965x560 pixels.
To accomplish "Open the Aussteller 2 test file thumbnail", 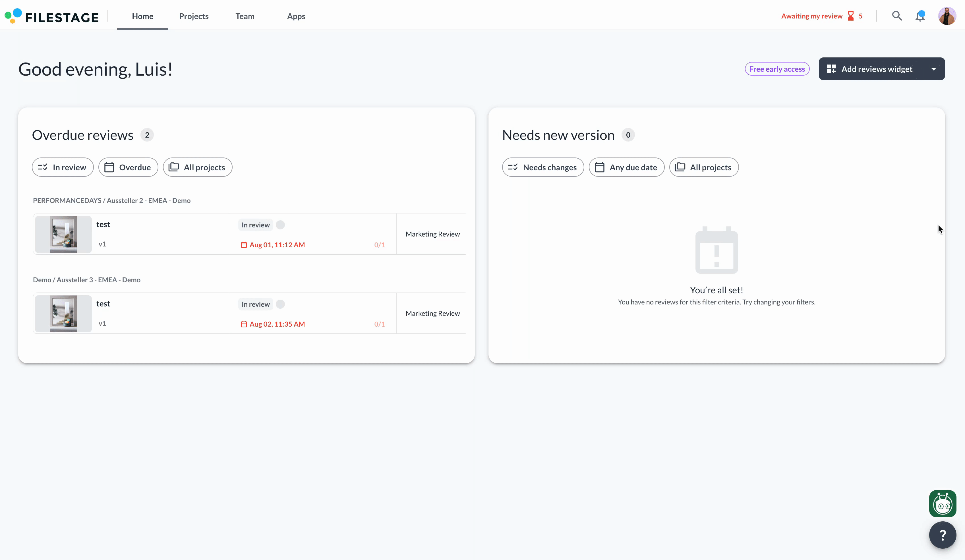I will (x=63, y=234).
